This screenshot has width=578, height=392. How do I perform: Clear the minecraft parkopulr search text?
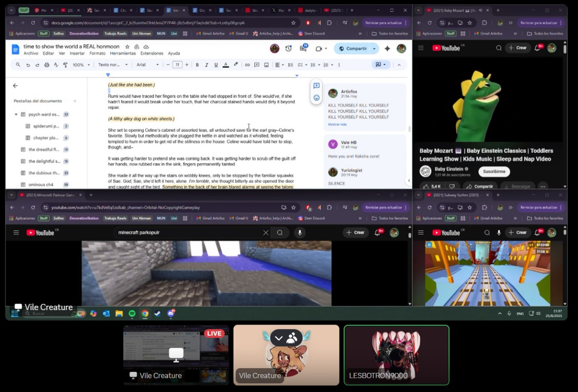pyautogui.click(x=265, y=233)
